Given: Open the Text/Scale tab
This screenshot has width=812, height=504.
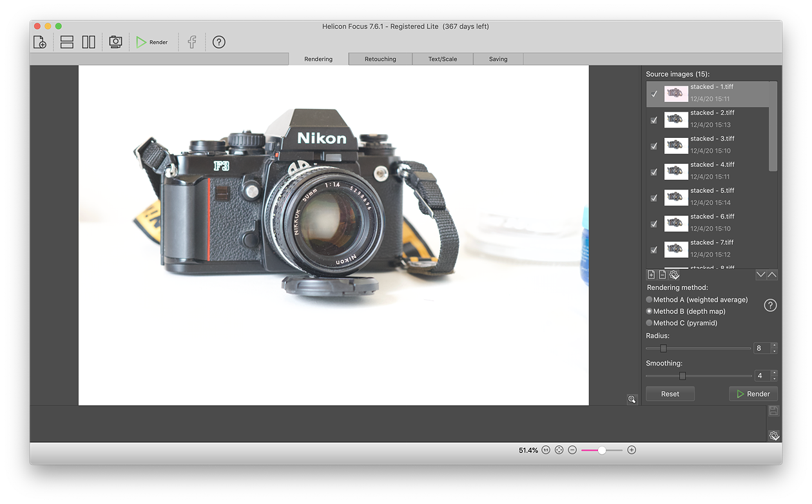Looking at the screenshot, I should click(443, 59).
